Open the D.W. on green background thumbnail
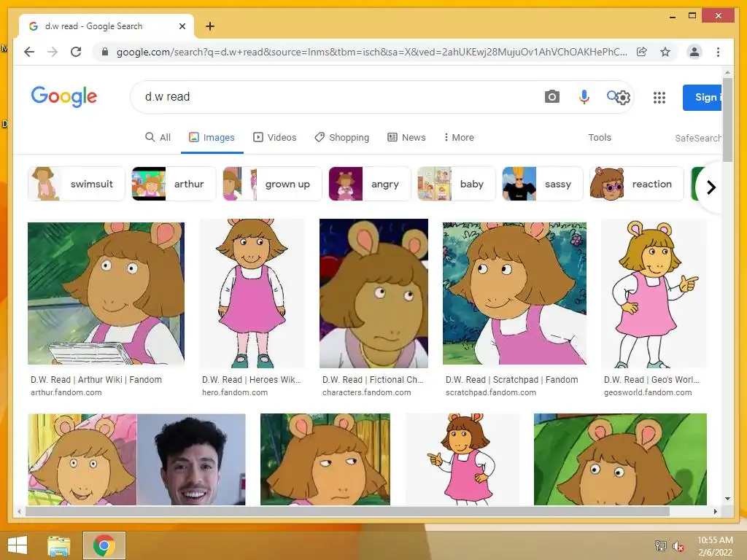Image resolution: width=747 pixels, height=560 pixels. [x=620, y=459]
